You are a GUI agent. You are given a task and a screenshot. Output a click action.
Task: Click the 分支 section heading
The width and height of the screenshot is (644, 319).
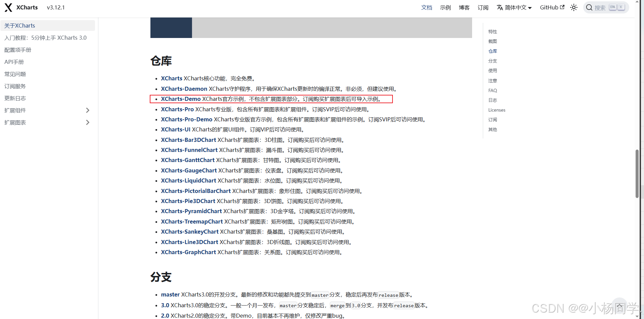tap(161, 277)
